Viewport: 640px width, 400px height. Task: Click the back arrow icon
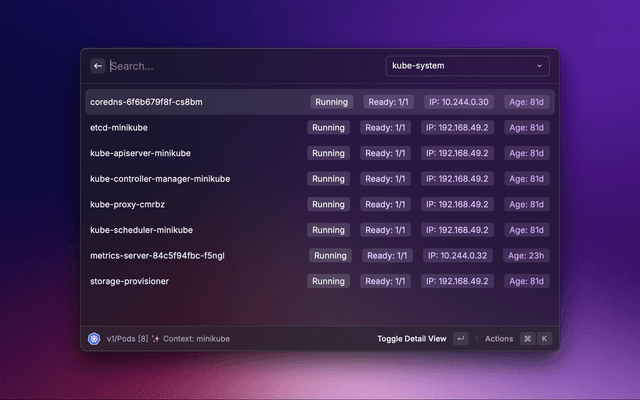coord(98,66)
